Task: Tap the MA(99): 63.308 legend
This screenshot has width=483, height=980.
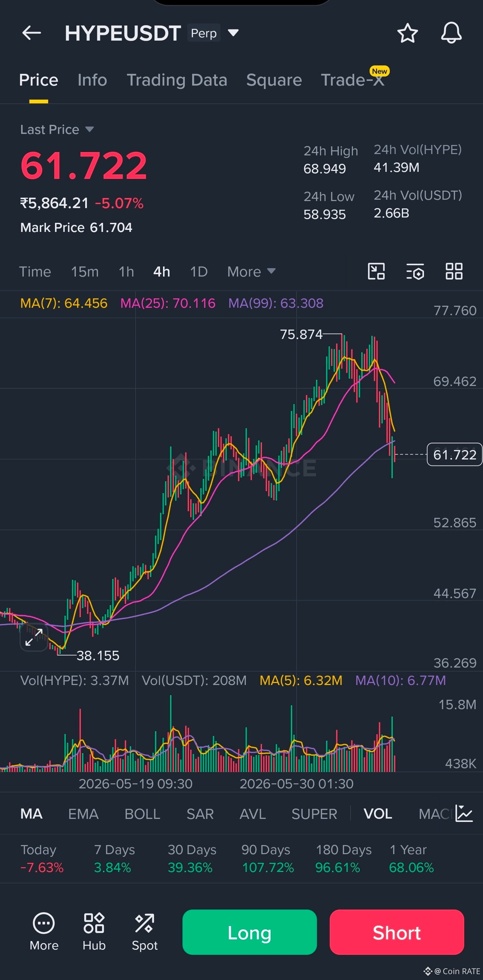Action: (x=276, y=303)
